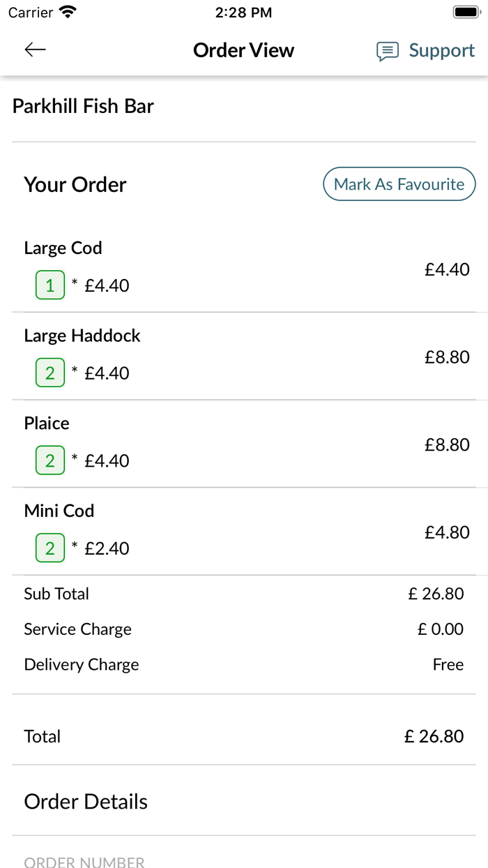488x868 pixels.
Task: Click the Support link in the header
Action: click(x=441, y=50)
